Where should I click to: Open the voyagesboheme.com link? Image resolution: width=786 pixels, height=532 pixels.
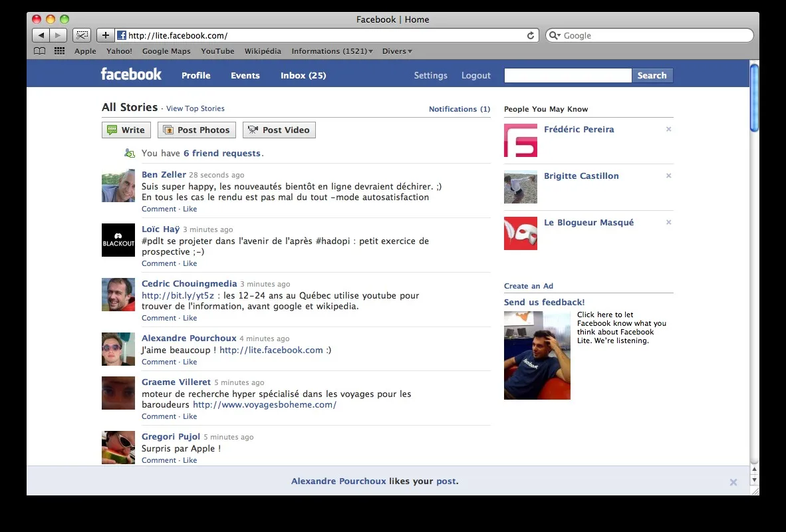pos(265,404)
